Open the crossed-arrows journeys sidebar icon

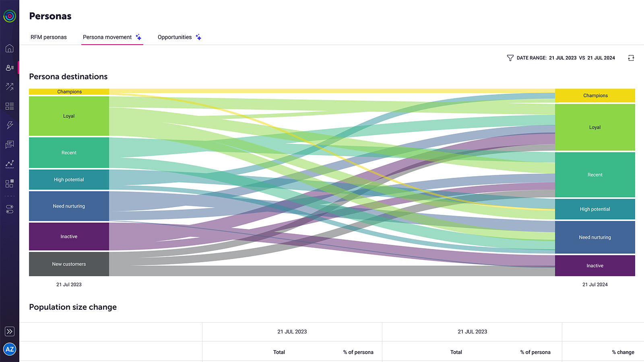[10, 86]
